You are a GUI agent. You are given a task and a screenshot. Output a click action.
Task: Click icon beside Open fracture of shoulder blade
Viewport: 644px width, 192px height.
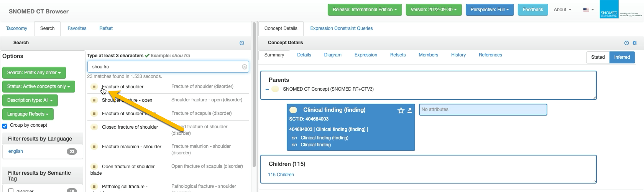point(94,167)
